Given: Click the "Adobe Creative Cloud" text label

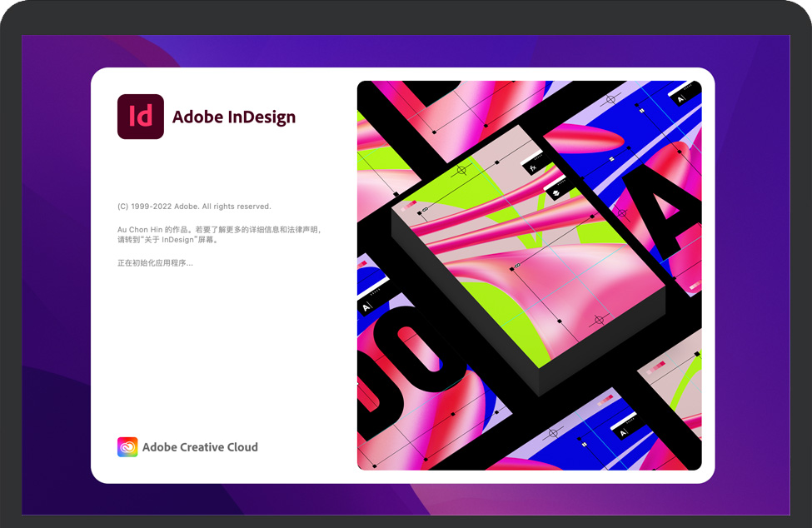Looking at the screenshot, I should (x=200, y=447).
